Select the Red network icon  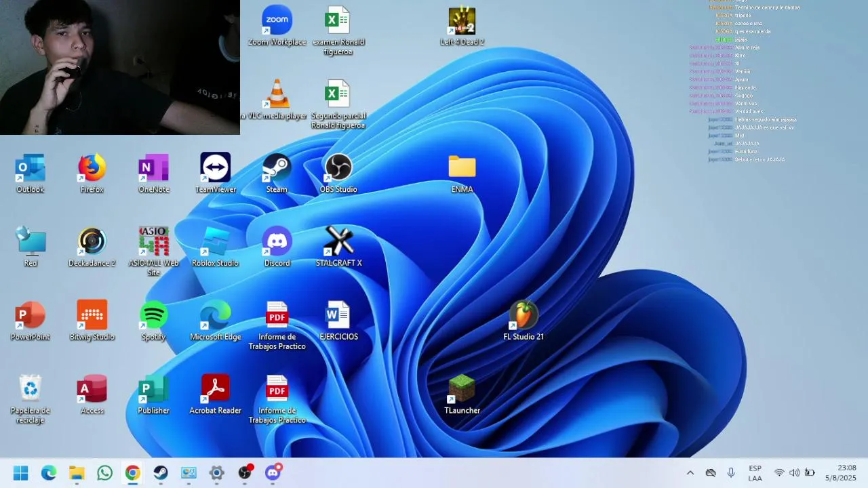click(30, 247)
